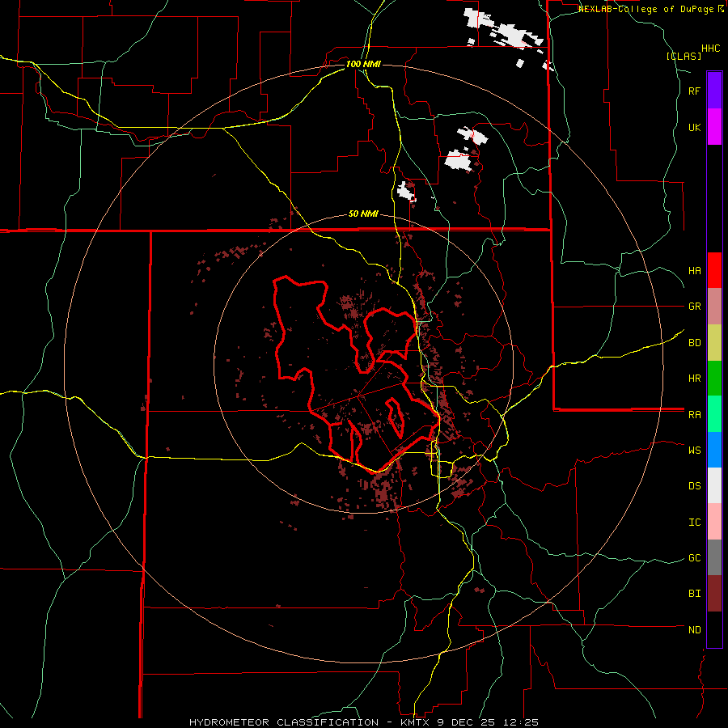The image size is (728, 728).
Task: Click the "HYDROMETEOR CLASSIFICATION" caption text
Action: click(x=284, y=722)
